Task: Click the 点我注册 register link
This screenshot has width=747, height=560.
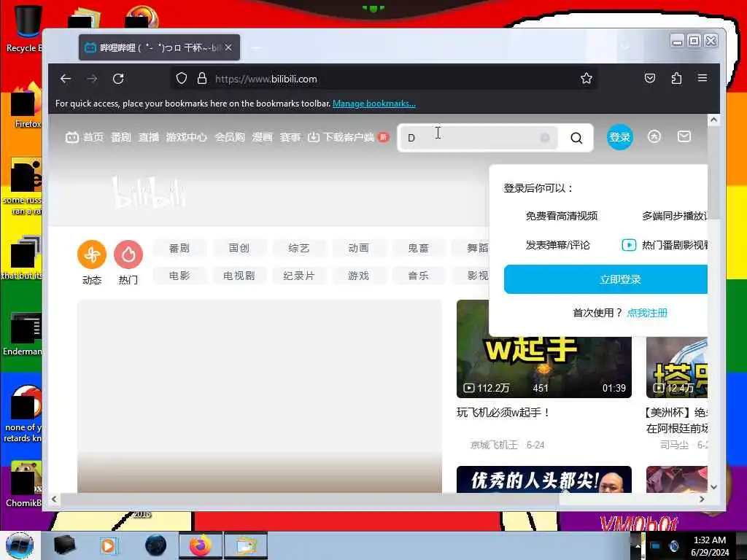Action: click(x=647, y=313)
